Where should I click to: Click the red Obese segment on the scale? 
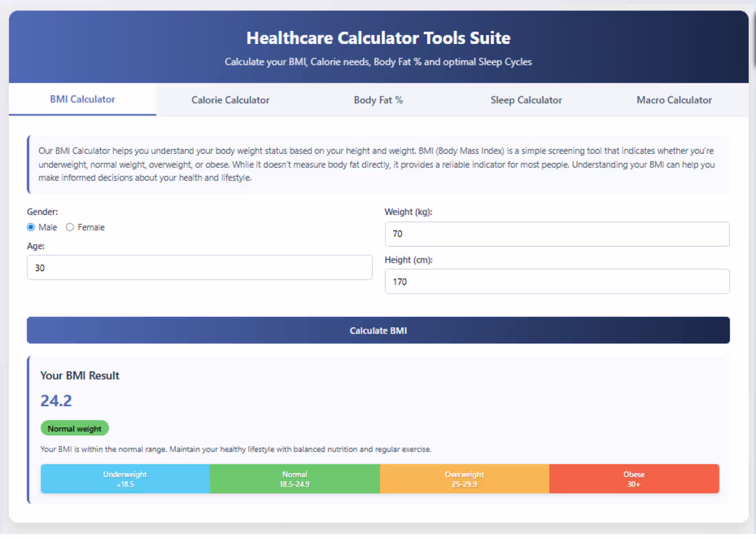point(634,478)
